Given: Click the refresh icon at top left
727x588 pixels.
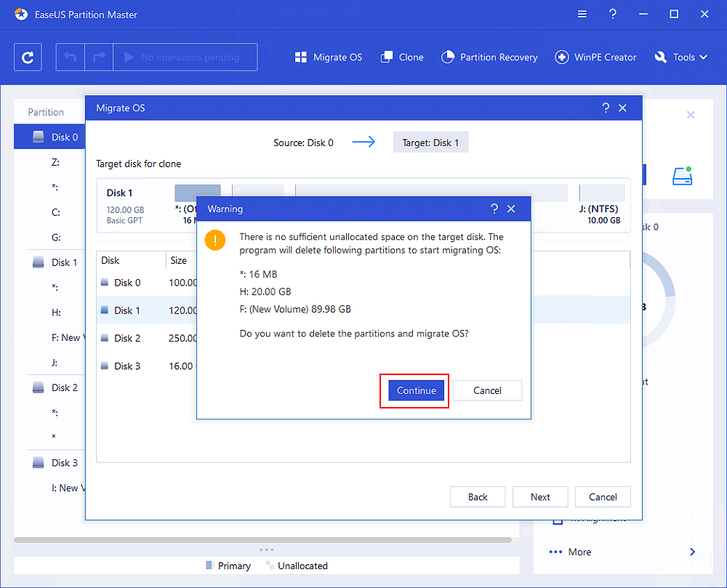Looking at the screenshot, I should click(x=28, y=57).
